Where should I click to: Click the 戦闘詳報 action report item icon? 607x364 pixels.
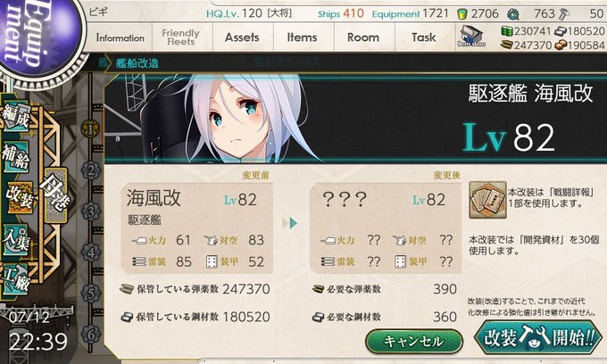point(487,200)
